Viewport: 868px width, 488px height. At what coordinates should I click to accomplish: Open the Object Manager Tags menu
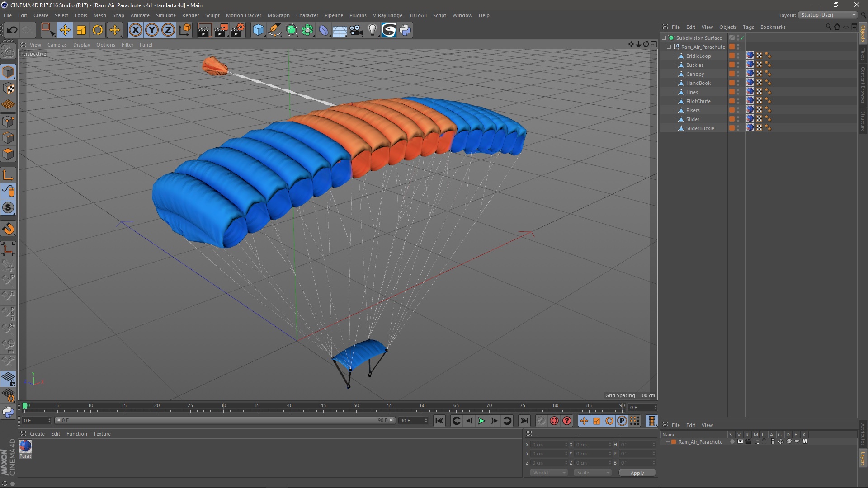[x=748, y=27]
